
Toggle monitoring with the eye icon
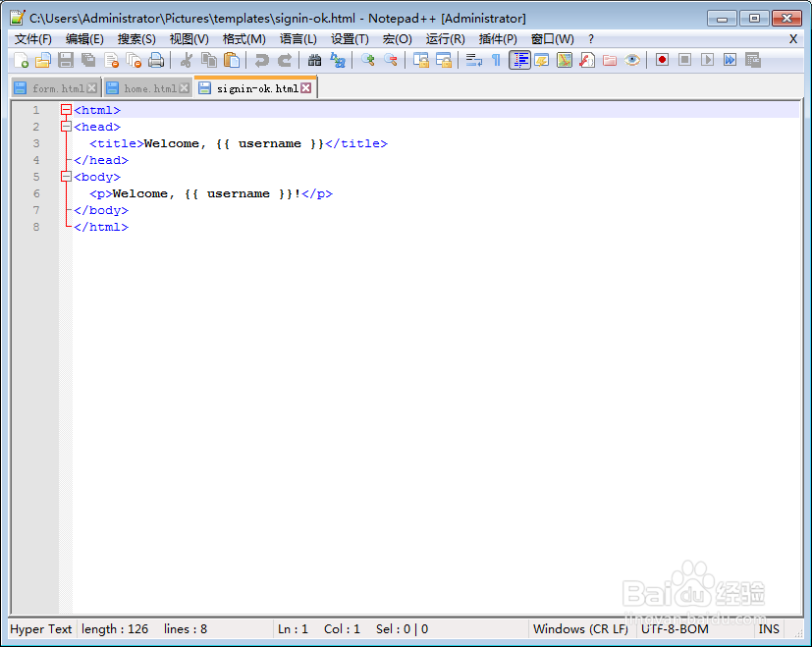(631, 60)
